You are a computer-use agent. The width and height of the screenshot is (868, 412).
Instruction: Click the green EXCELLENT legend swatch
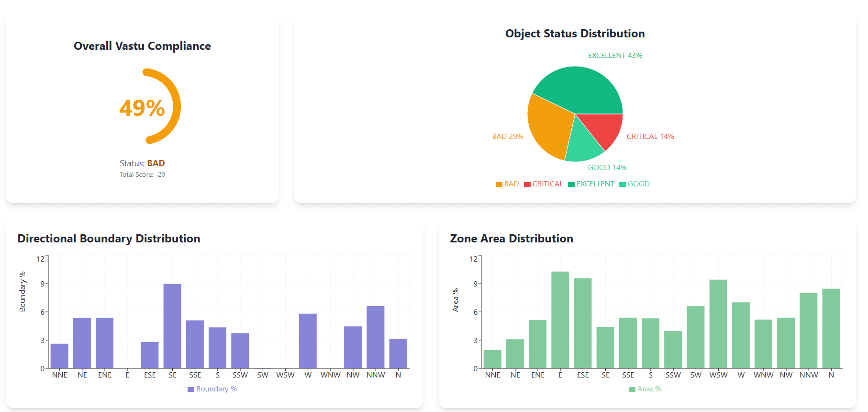571,184
